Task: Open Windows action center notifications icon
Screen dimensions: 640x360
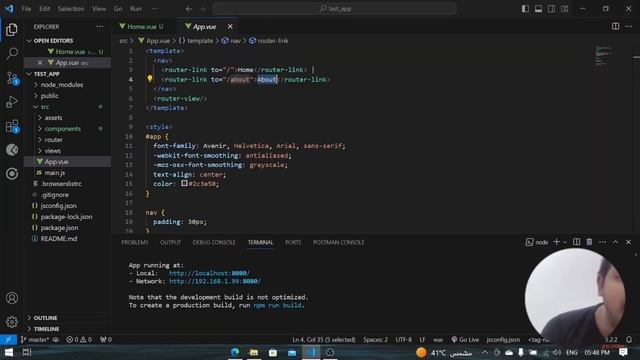Action: pos(623,352)
